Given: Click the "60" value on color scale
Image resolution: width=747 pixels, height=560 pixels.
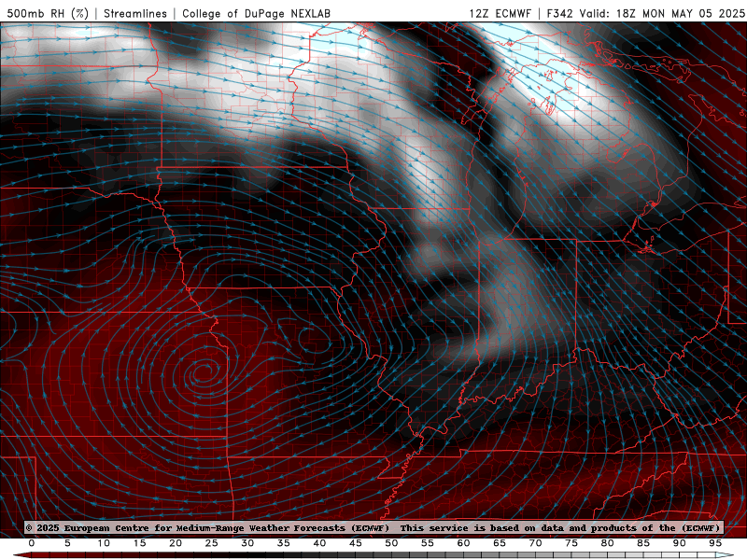Looking at the screenshot, I should point(463,543).
